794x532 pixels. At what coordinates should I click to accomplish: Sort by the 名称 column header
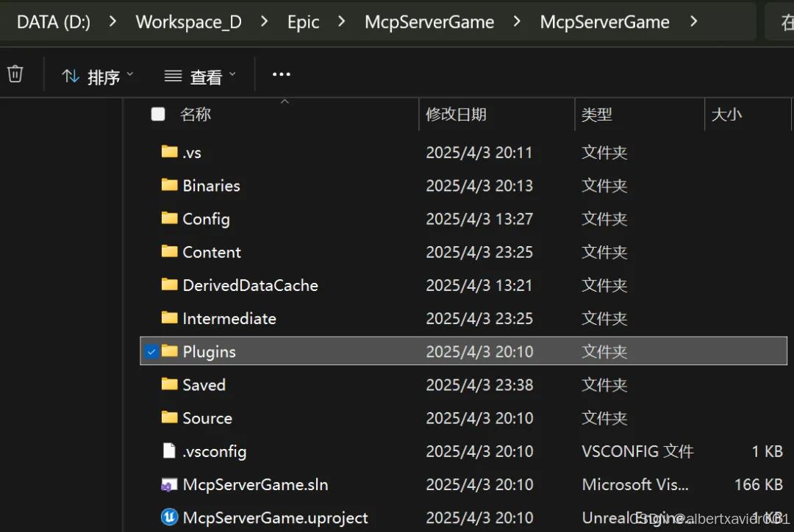click(196, 115)
